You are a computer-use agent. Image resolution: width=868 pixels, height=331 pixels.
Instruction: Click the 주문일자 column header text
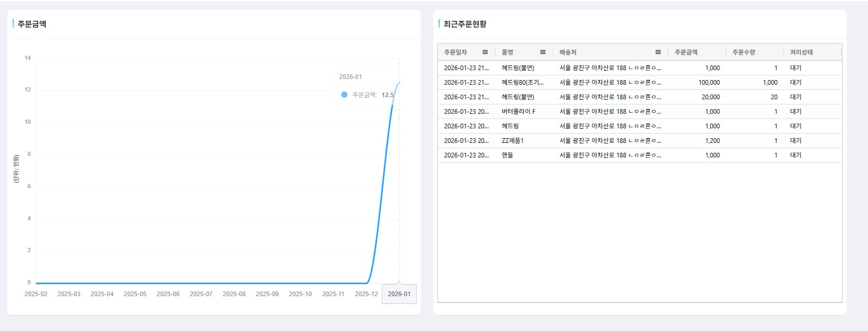pyautogui.click(x=456, y=52)
